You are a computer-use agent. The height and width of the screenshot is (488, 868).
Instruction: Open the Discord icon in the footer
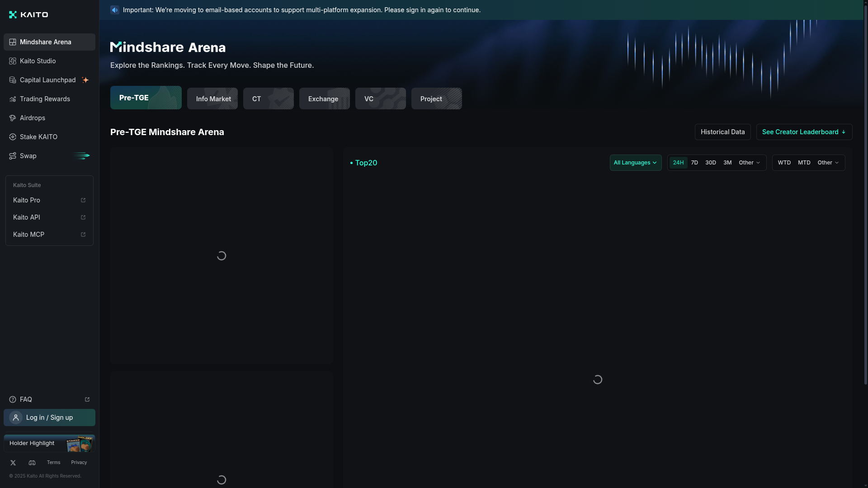[x=32, y=463]
